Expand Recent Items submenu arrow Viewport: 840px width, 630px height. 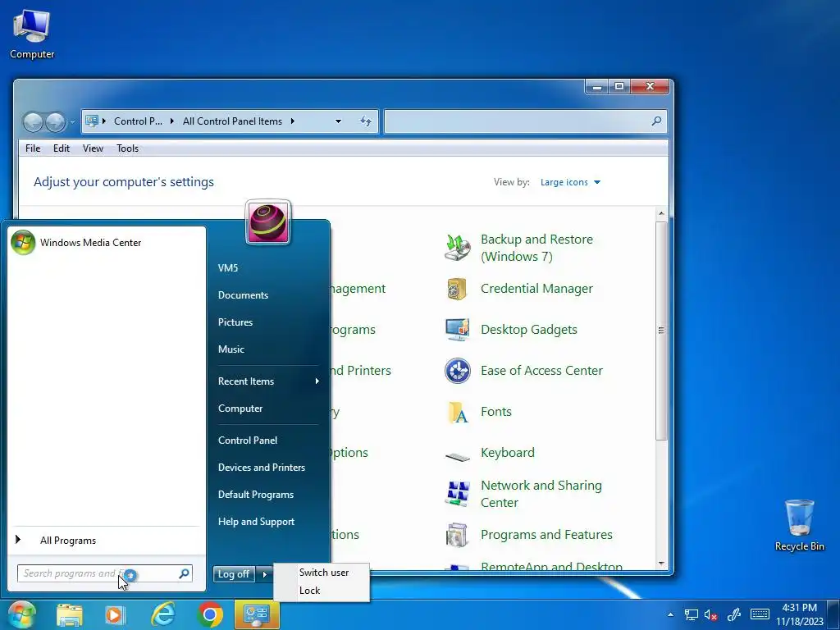click(317, 381)
